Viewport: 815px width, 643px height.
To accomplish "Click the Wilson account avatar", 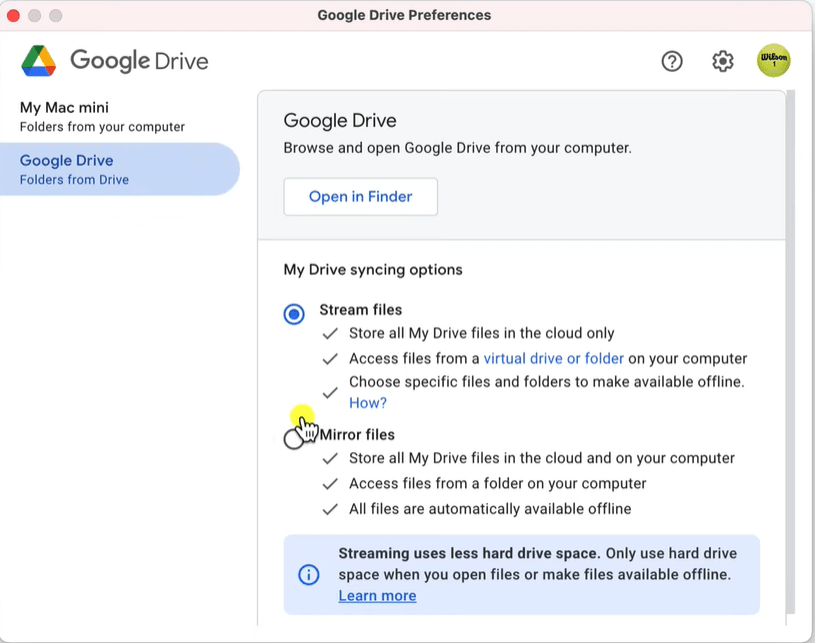I will click(x=773, y=61).
